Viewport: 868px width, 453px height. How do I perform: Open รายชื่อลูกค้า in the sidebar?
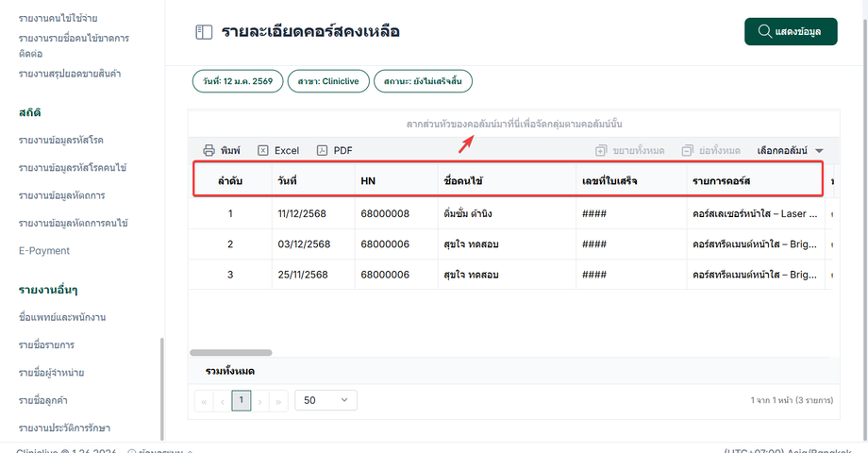pyautogui.click(x=42, y=400)
